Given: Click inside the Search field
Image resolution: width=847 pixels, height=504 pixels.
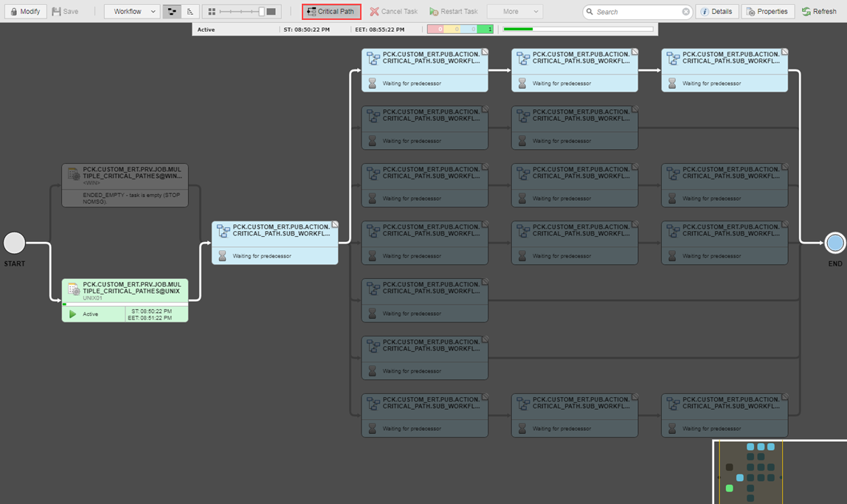Looking at the screenshot, I should (x=635, y=11).
